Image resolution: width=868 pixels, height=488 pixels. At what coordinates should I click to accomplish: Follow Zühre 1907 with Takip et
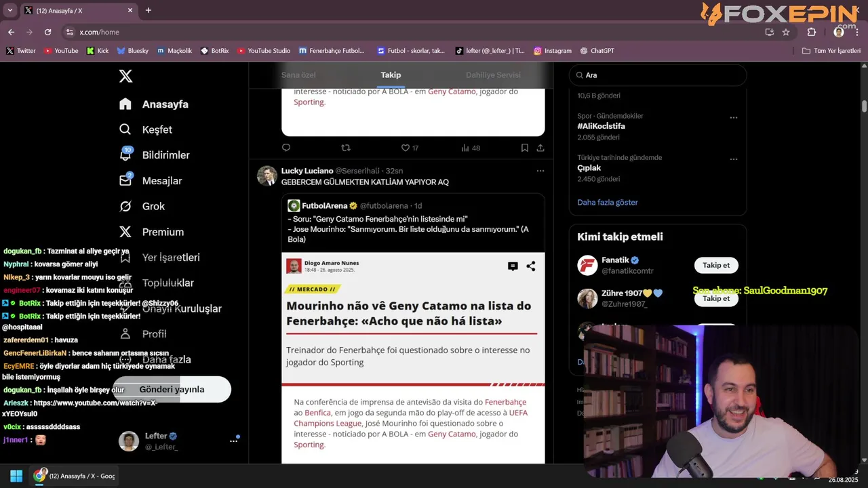[x=716, y=298]
